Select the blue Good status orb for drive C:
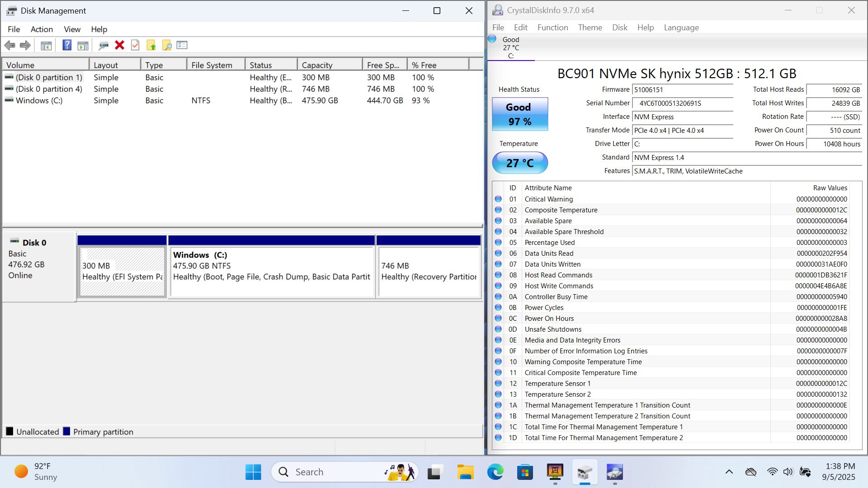 click(x=492, y=39)
